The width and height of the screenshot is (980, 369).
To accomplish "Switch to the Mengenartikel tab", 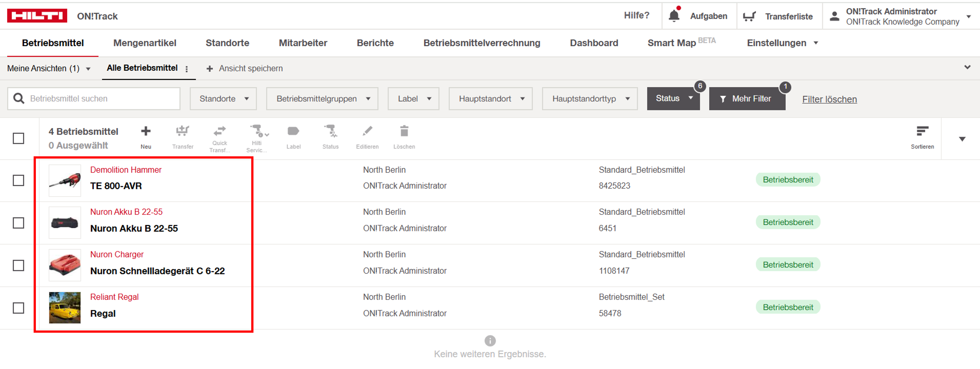I will tap(145, 43).
